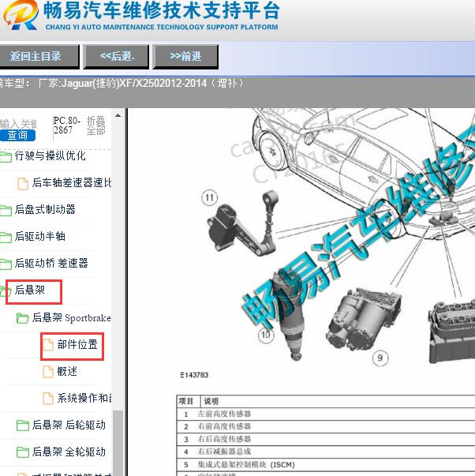This screenshot has width=475, height=476.
Task: Click folder icon of 后悬架 后轮驱动
Action: click(22, 425)
